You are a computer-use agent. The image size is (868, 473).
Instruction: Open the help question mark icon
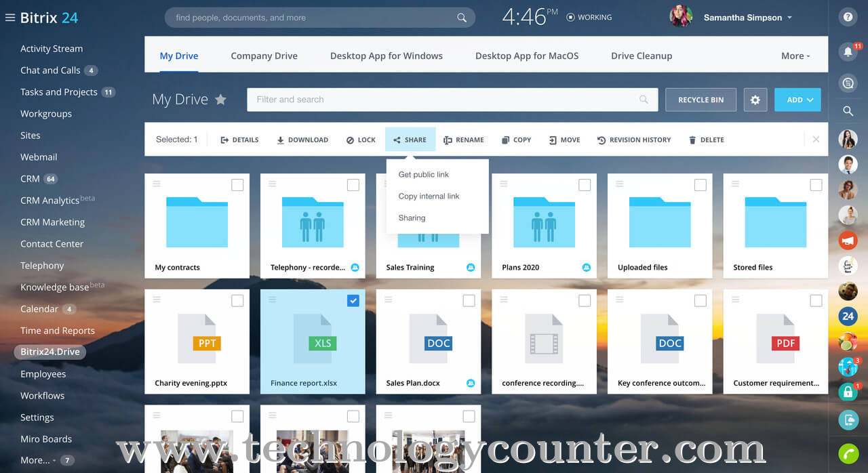pyautogui.click(x=848, y=17)
